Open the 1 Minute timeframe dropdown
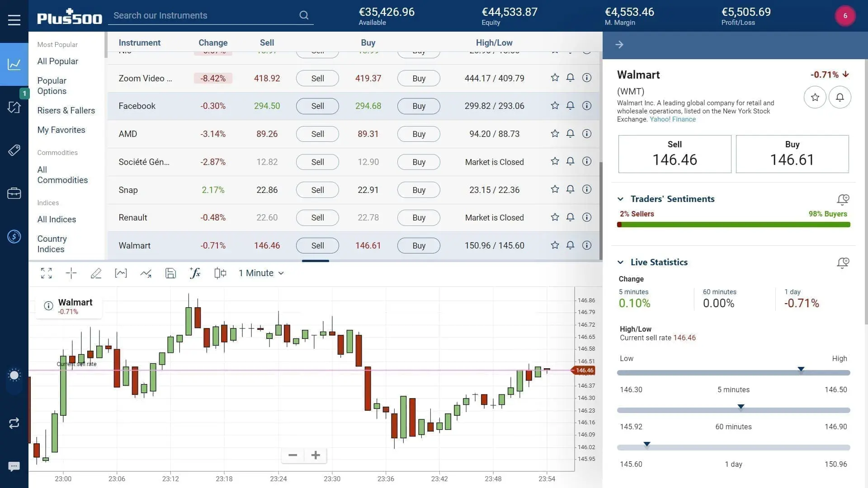The width and height of the screenshot is (868, 488). pyautogui.click(x=261, y=273)
